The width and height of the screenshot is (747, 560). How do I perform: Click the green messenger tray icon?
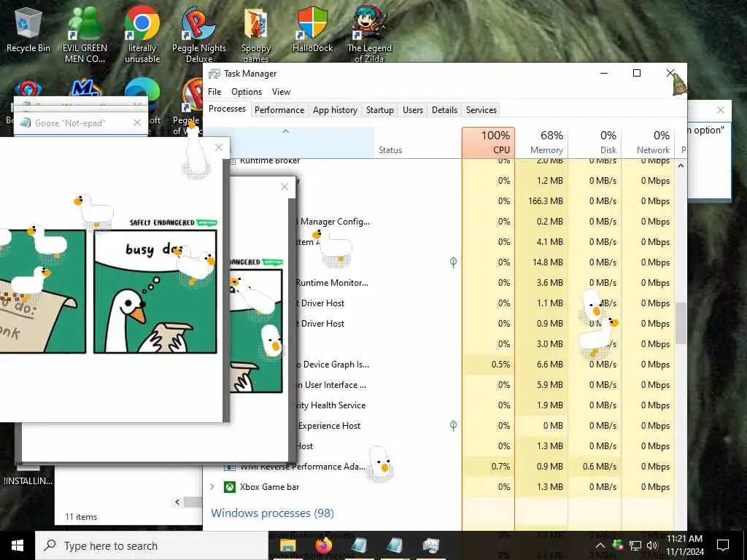point(618,545)
